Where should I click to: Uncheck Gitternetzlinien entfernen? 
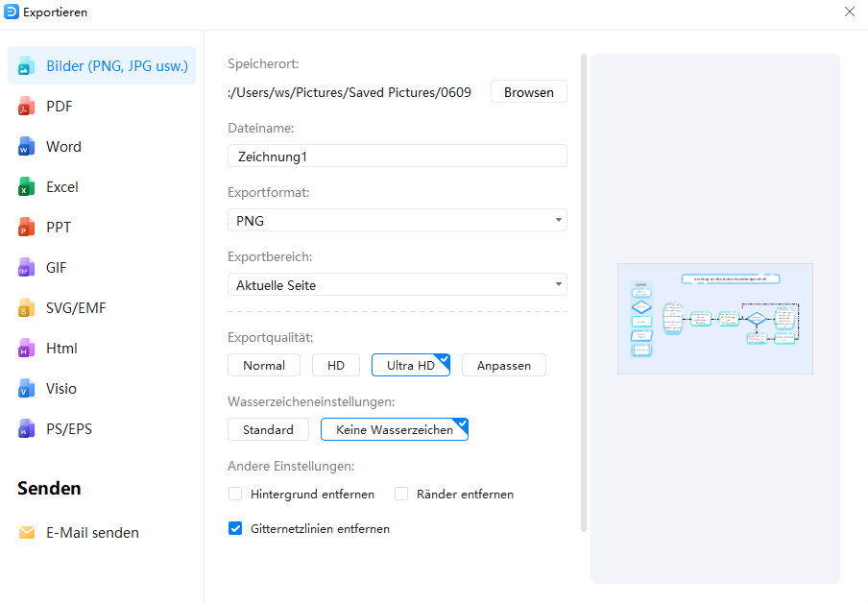pos(235,529)
